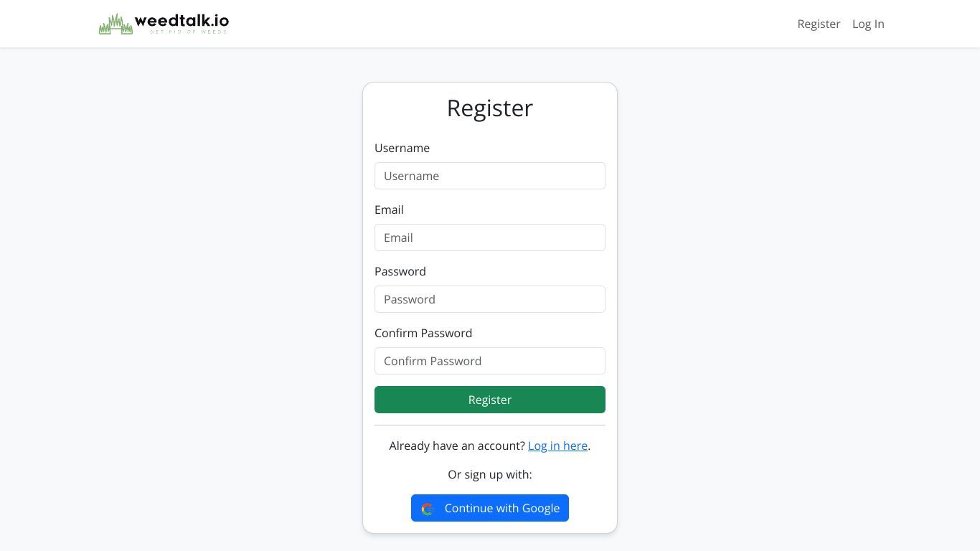Click the Google 'G' icon
This screenshot has width=980, height=551.
coord(428,509)
